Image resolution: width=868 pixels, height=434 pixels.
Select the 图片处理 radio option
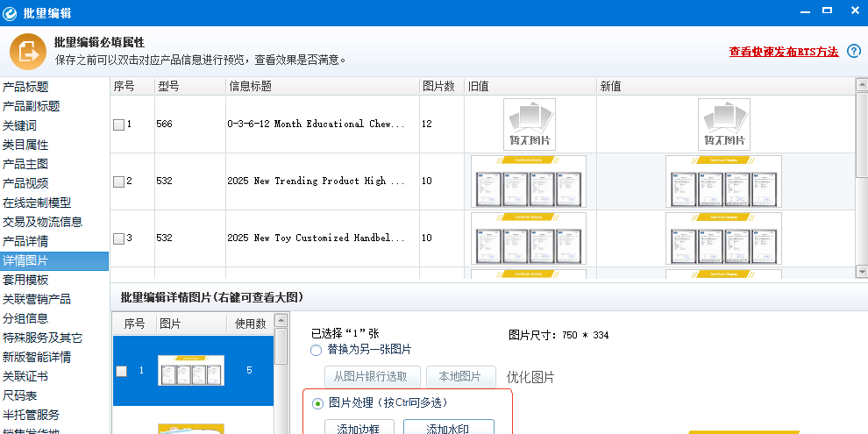pyautogui.click(x=318, y=403)
